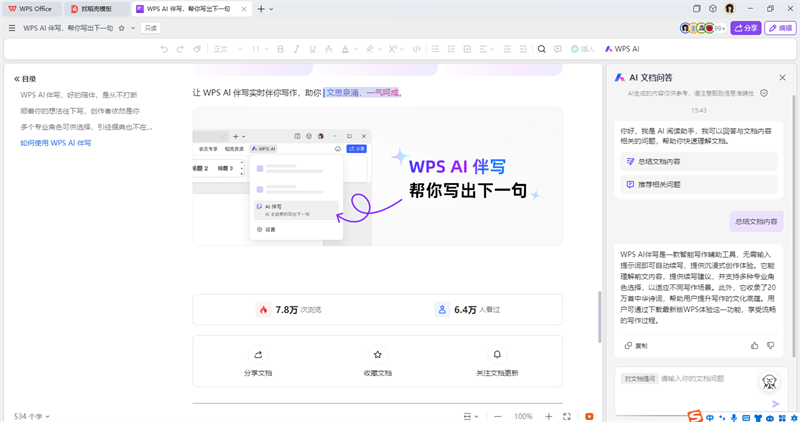Screen dimensions: 800x422
Task: Click the add comment icon
Action: [558, 49]
